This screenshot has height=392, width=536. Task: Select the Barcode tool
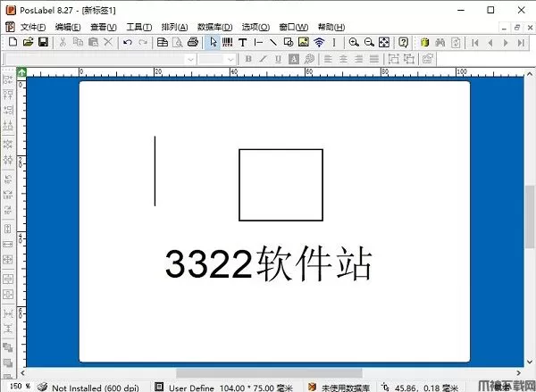pyautogui.click(x=227, y=42)
